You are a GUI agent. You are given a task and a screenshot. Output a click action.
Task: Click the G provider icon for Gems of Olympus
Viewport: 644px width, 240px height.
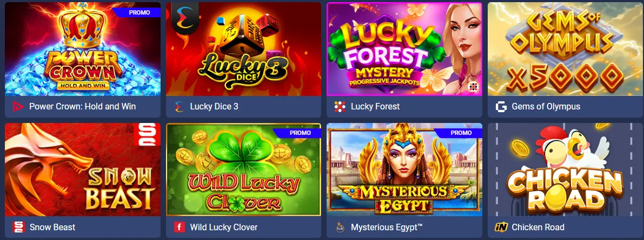pyautogui.click(x=501, y=107)
